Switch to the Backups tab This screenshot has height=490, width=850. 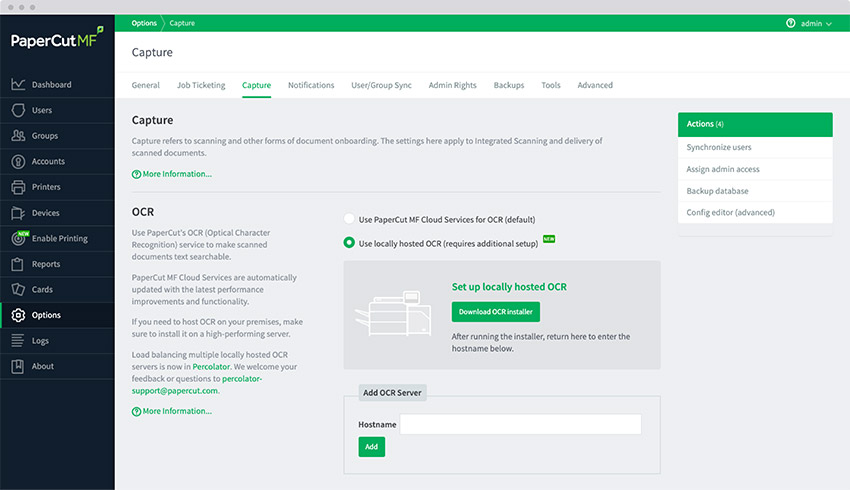pos(509,85)
